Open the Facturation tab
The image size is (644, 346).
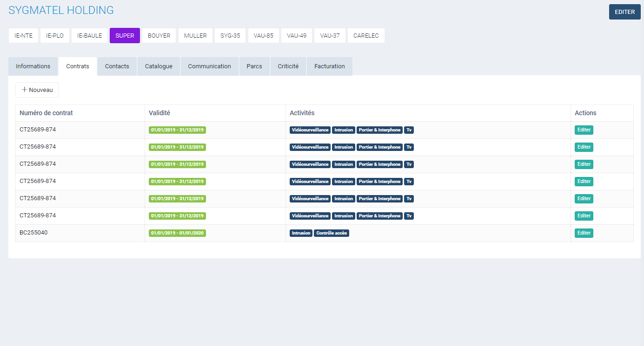click(x=330, y=66)
